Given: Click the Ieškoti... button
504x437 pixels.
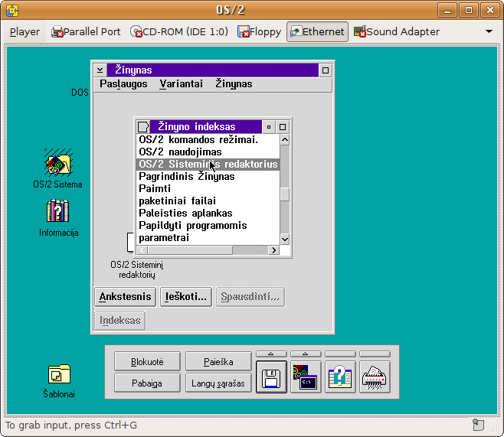Looking at the screenshot, I should pyautogui.click(x=186, y=297).
